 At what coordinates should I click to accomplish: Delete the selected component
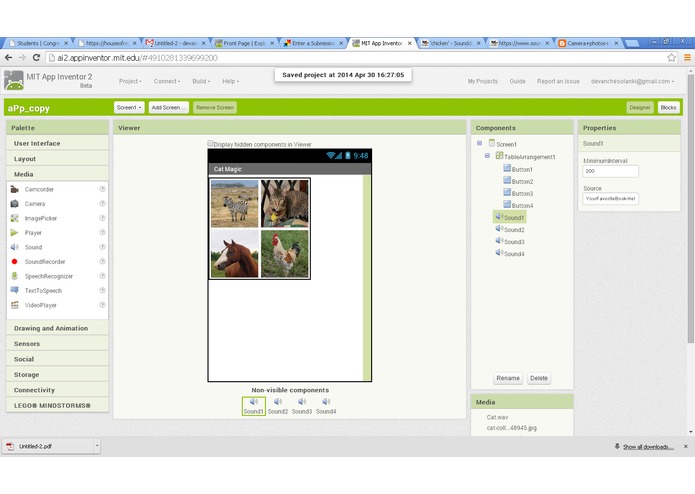pyautogui.click(x=539, y=378)
